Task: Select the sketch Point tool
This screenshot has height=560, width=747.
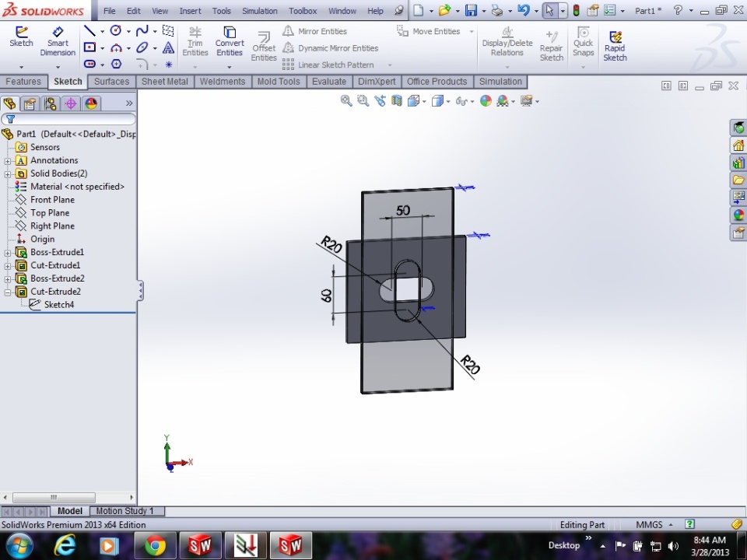Action: click(169, 65)
